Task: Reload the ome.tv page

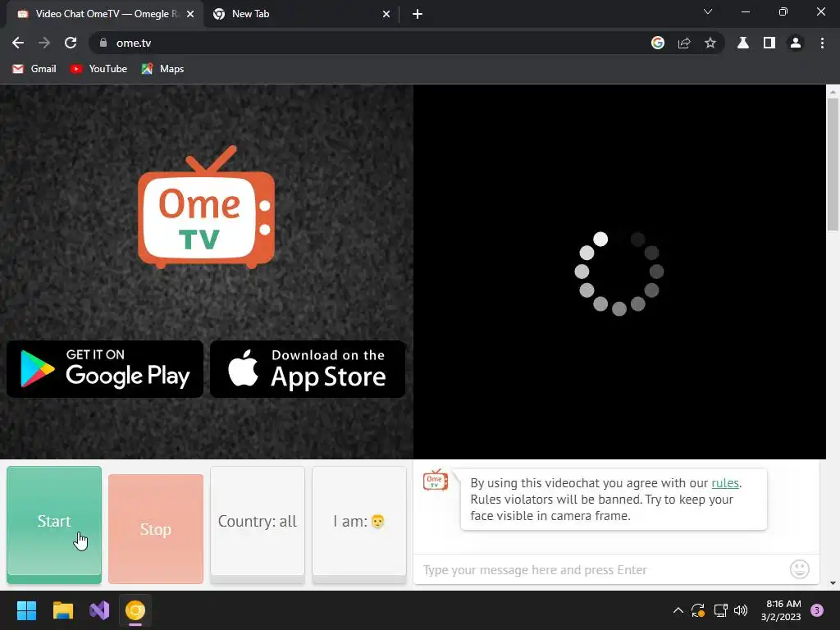Action: pos(71,43)
